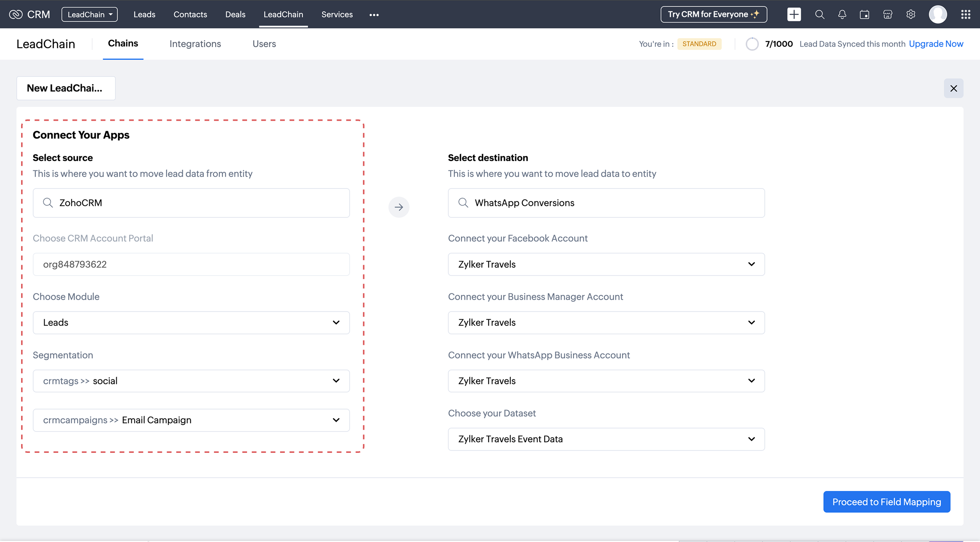The width and height of the screenshot is (980, 542).
Task: Click the lead sync progress circle
Action: [752, 44]
